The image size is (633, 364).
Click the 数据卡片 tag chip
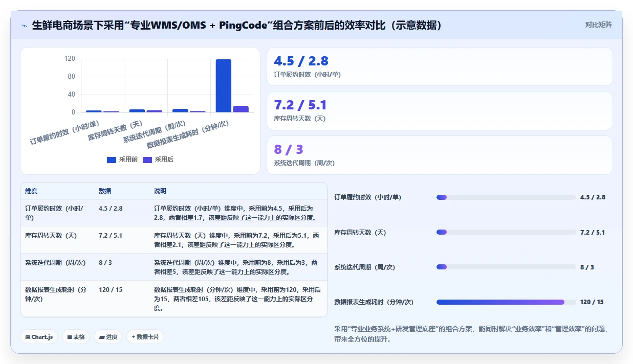(x=145, y=337)
